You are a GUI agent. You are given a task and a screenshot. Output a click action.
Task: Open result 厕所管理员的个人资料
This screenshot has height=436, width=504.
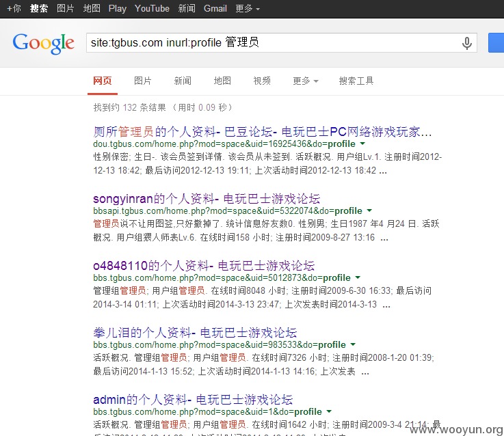click(263, 132)
